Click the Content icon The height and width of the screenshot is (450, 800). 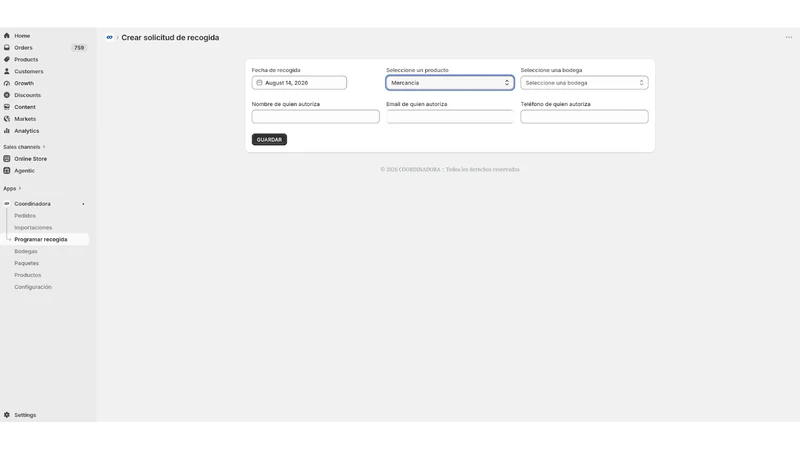pyautogui.click(x=7, y=107)
